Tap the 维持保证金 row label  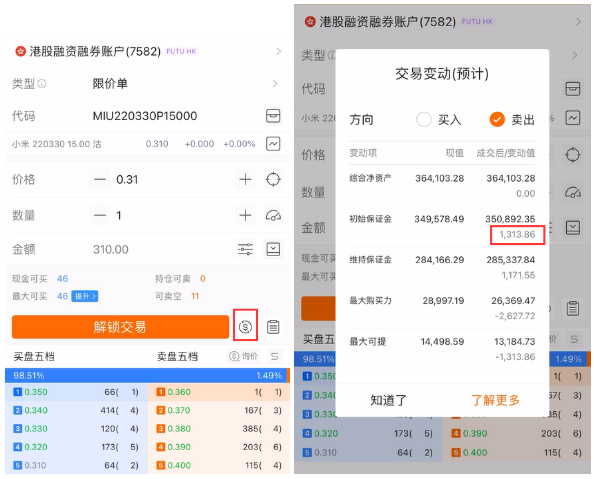(x=370, y=260)
